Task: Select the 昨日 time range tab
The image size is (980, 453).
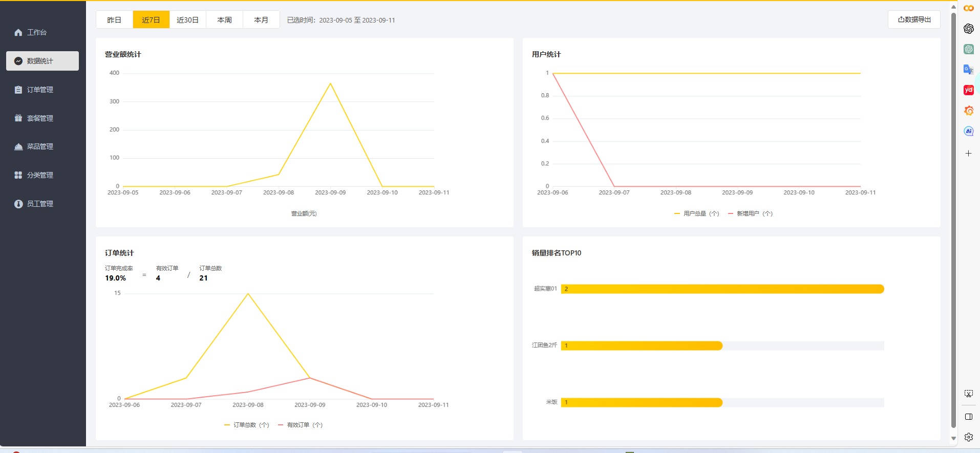Action: [x=114, y=20]
